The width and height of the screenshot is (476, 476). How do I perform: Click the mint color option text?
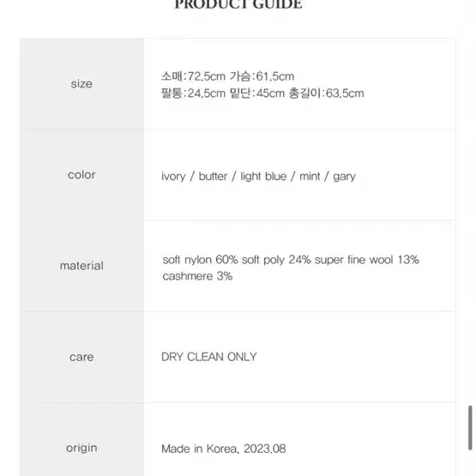[x=310, y=177]
